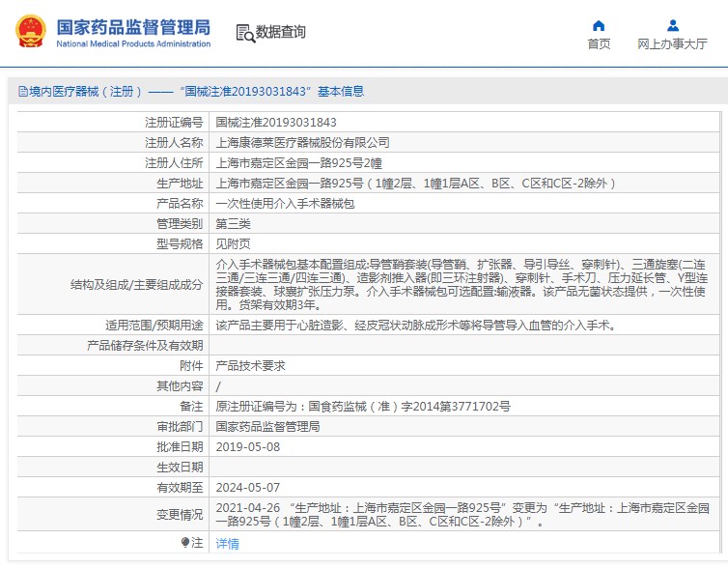The width and height of the screenshot is (728, 568).
Task: Click the 注册证编号 row label
Action: [174, 123]
